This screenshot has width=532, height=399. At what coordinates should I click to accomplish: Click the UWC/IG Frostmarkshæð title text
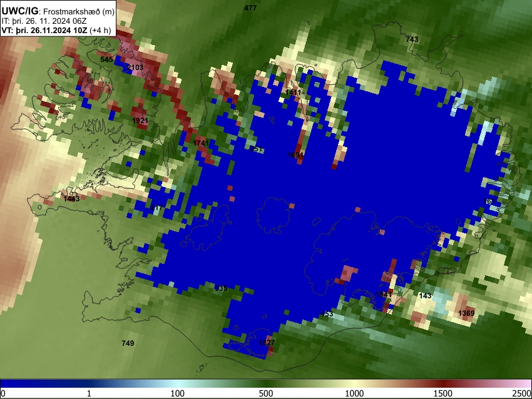point(58,11)
